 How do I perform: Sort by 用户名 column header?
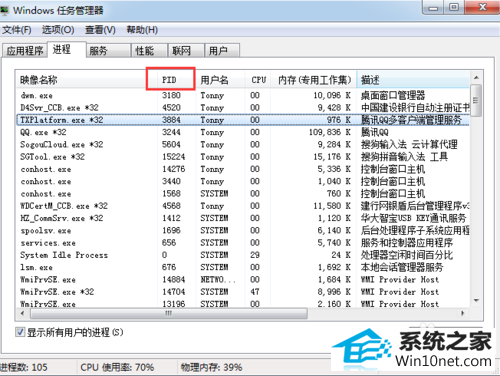(221, 80)
